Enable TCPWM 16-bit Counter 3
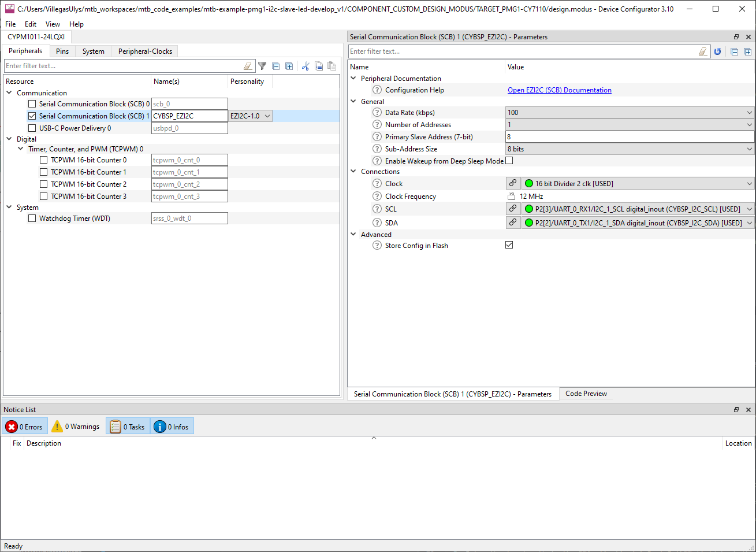Image resolution: width=756 pixels, height=552 pixels. tap(44, 197)
